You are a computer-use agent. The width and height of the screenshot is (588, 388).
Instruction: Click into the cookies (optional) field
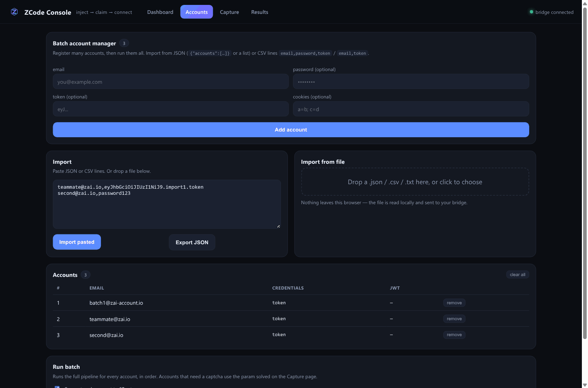[x=411, y=109]
